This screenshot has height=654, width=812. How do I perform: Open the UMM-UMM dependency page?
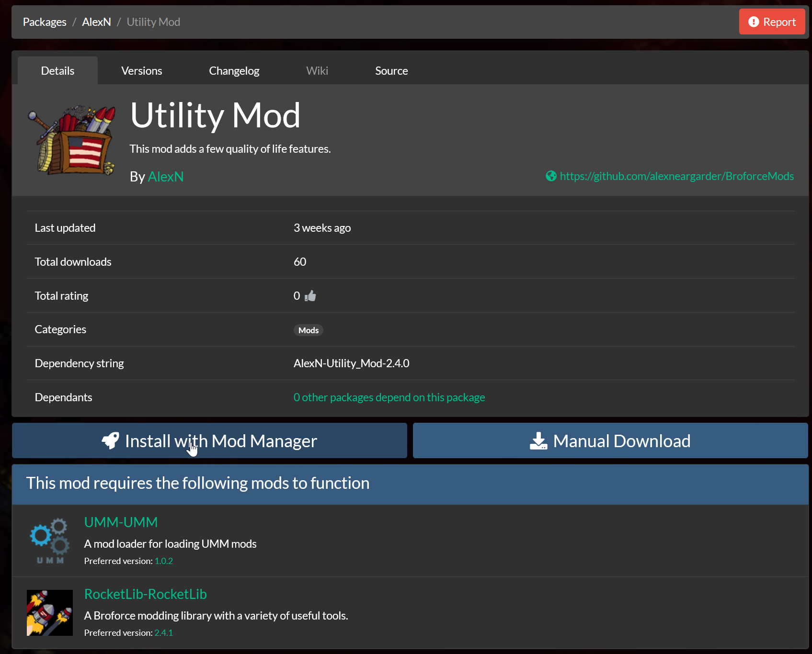(121, 522)
